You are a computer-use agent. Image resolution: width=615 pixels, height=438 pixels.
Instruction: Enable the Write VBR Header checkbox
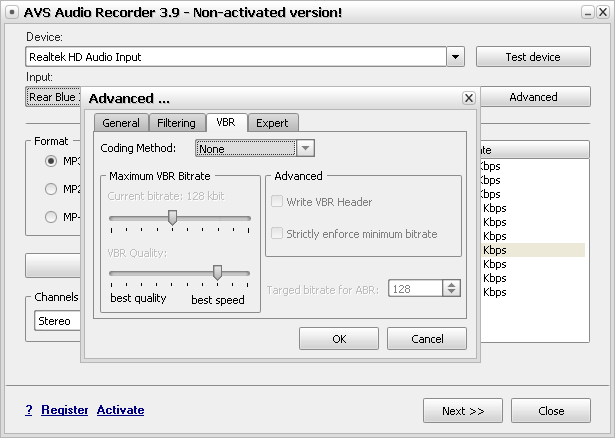click(x=277, y=202)
